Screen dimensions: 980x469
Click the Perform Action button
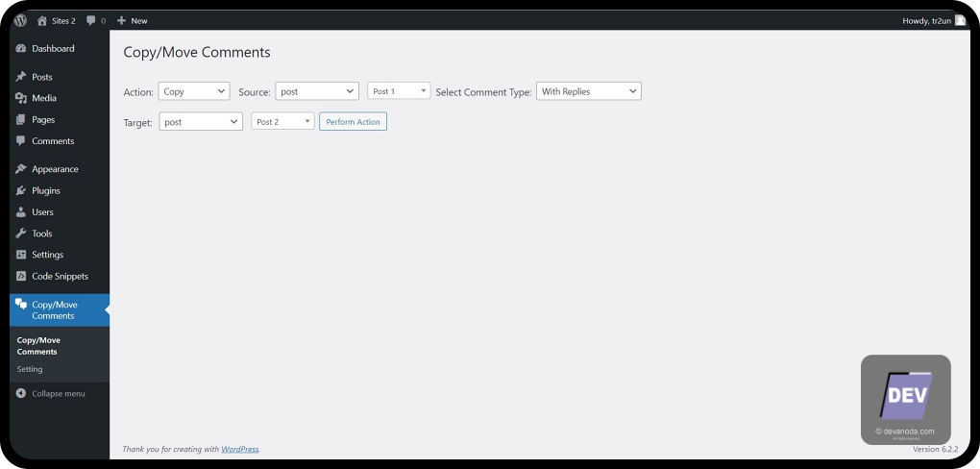[x=354, y=122]
